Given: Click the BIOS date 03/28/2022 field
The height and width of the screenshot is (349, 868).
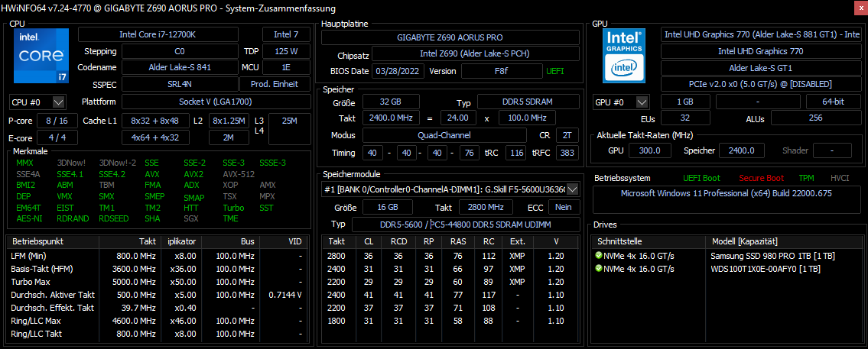Looking at the screenshot, I should (398, 71).
